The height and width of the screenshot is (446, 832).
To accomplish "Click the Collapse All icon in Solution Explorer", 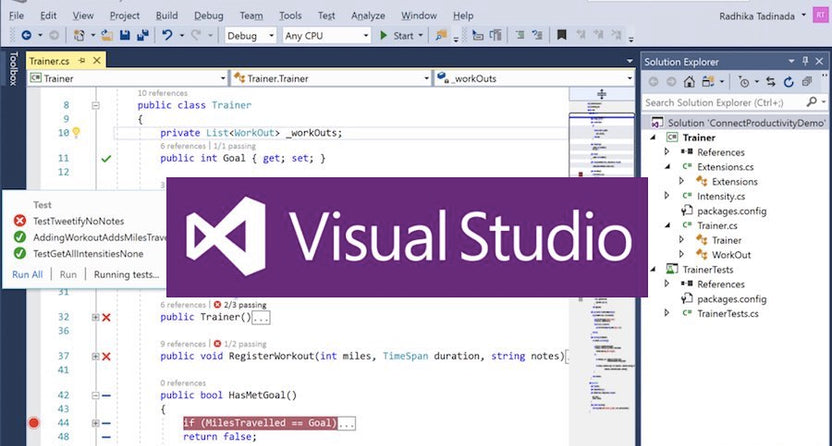I will [807, 82].
